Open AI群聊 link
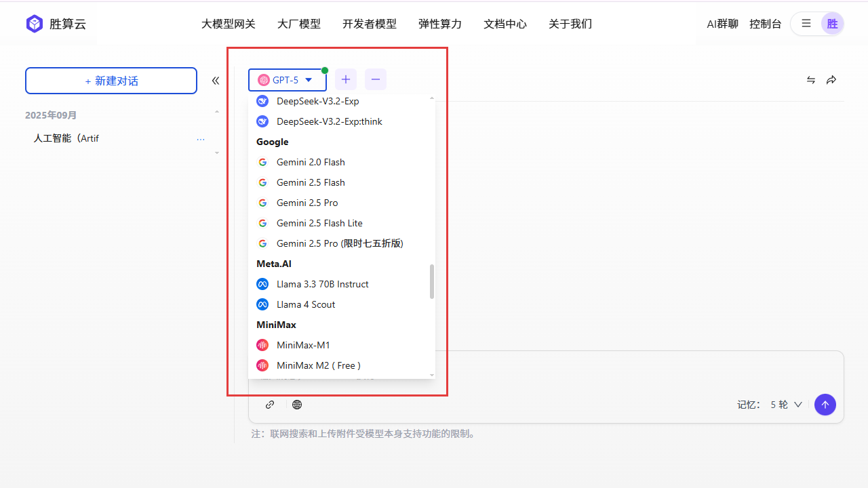This screenshot has width=868, height=488. (x=723, y=24)
